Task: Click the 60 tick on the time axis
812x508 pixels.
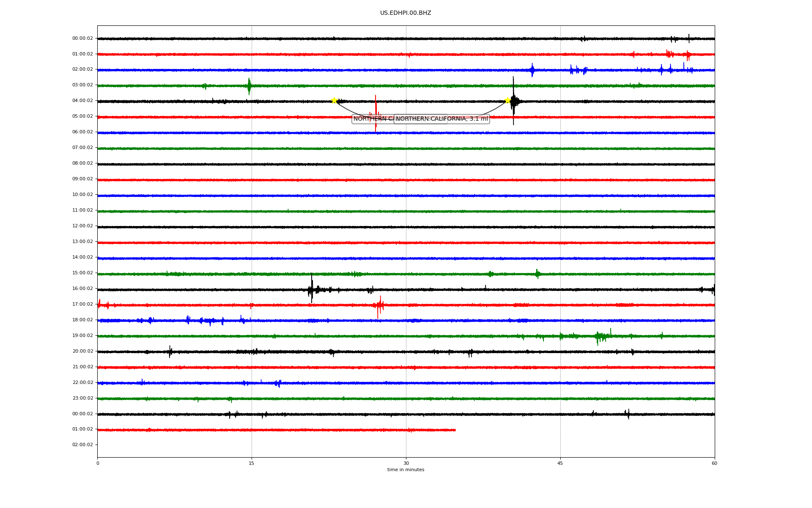Action: [714, 463]
